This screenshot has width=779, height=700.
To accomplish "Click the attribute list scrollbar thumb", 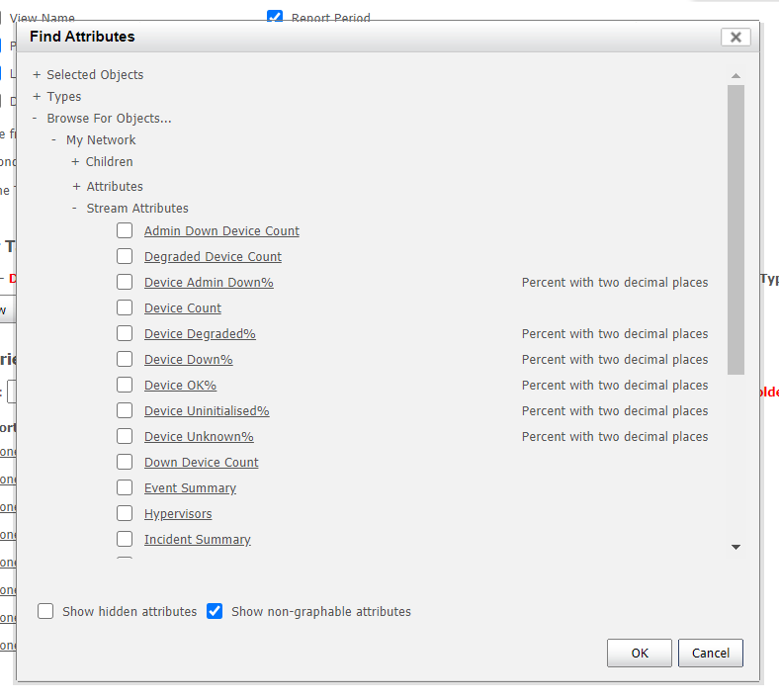I will (736, 227).
